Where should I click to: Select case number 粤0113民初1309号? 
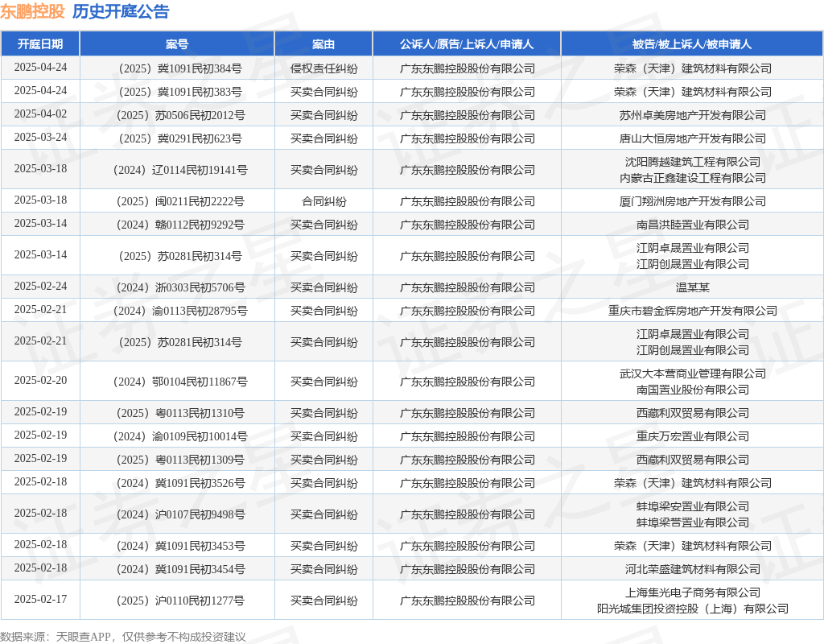coord(180,460)
